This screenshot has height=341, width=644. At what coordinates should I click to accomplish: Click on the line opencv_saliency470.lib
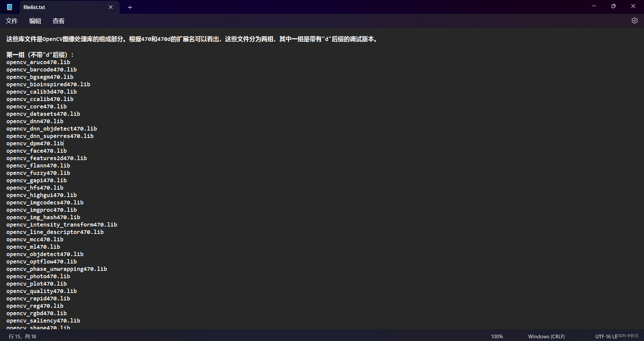[43, 321]
